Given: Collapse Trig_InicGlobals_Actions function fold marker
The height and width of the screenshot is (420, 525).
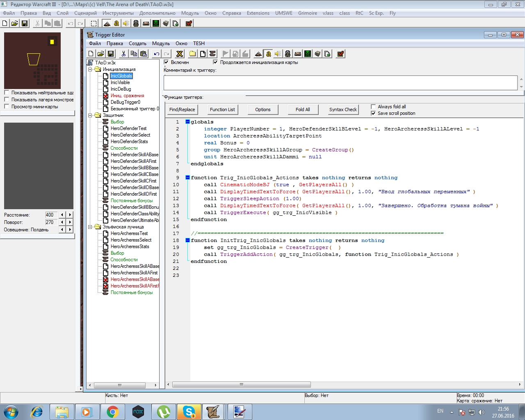Looking at the screenshot, I should tap(187, 178).
